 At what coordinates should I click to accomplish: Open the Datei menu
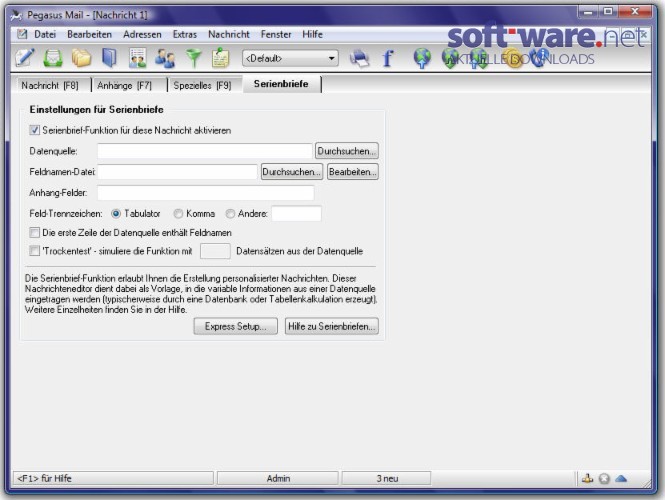pyautogui.click(x=45, y=34)
